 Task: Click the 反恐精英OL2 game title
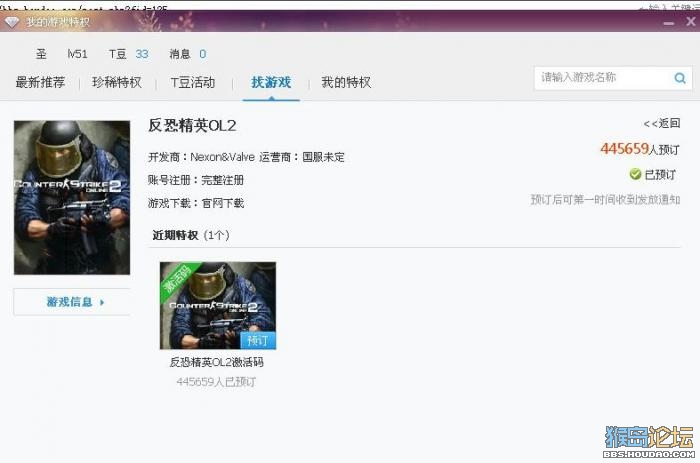point(192,125)
